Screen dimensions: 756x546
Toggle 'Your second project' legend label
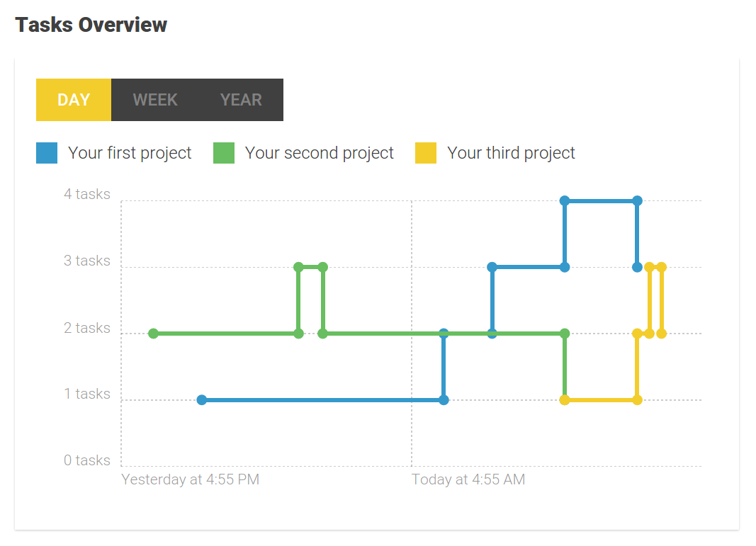click(319, 153)
